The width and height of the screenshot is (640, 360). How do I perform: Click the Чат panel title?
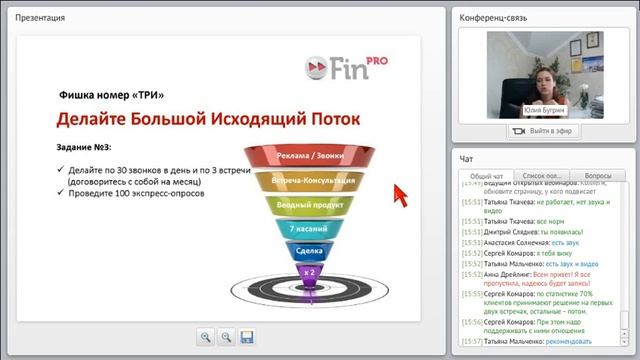coord(466,159)
